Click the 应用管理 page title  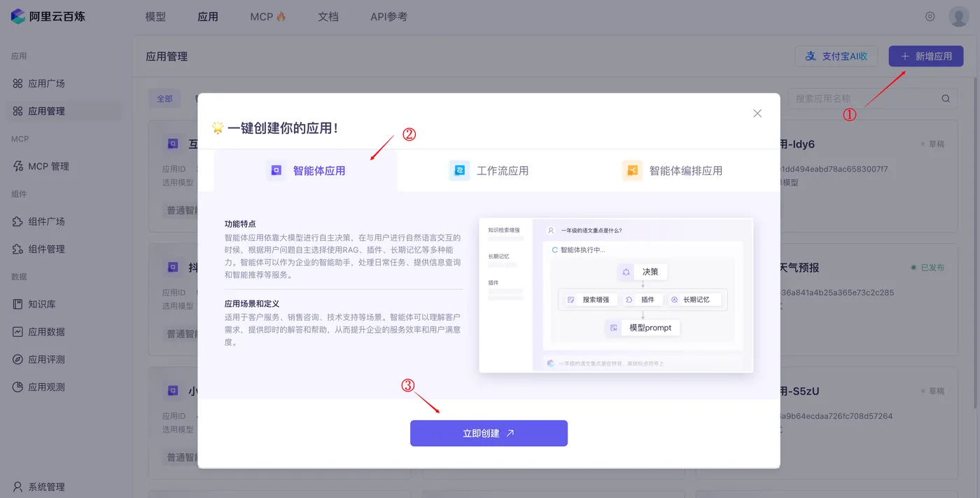tap(167, 56)
